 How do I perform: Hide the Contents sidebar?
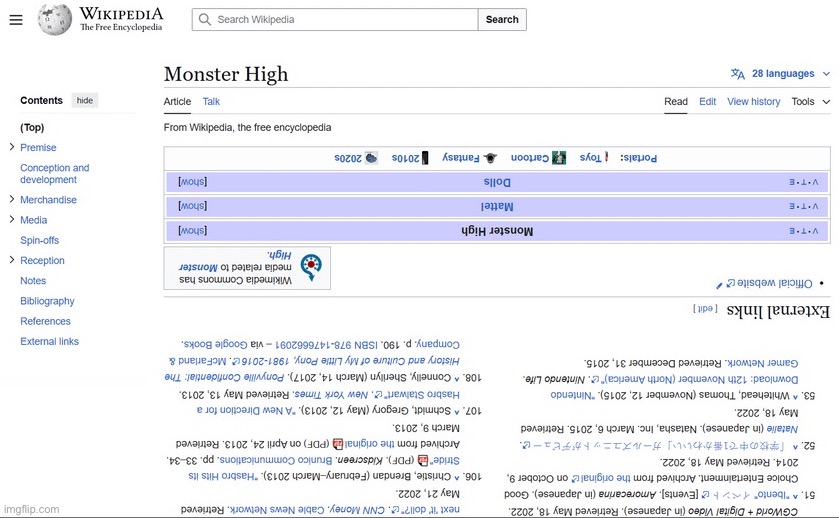85,101
